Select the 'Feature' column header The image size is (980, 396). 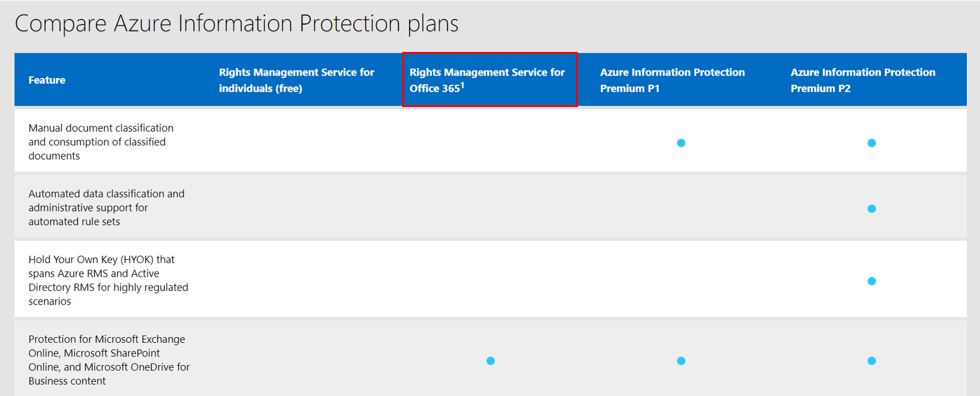tap(47, 80)
